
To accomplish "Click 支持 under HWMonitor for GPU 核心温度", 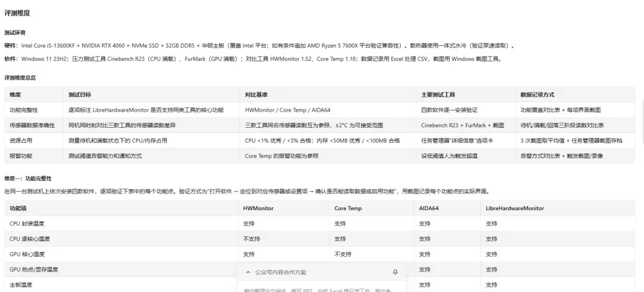I will (249, 254).
